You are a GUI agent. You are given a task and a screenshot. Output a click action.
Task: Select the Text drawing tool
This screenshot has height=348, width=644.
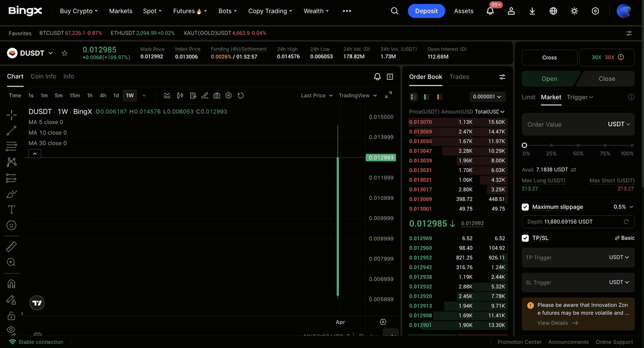point(12,210)
